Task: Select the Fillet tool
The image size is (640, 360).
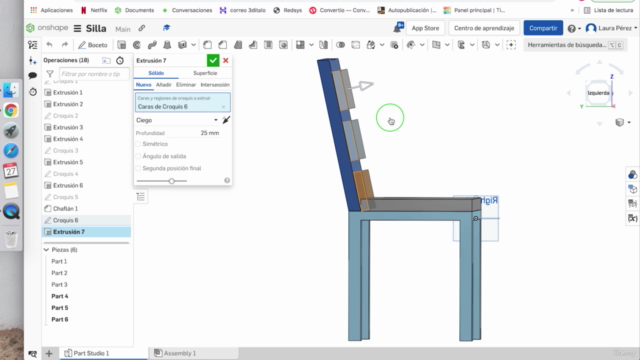Action: [x=207, y=45]
